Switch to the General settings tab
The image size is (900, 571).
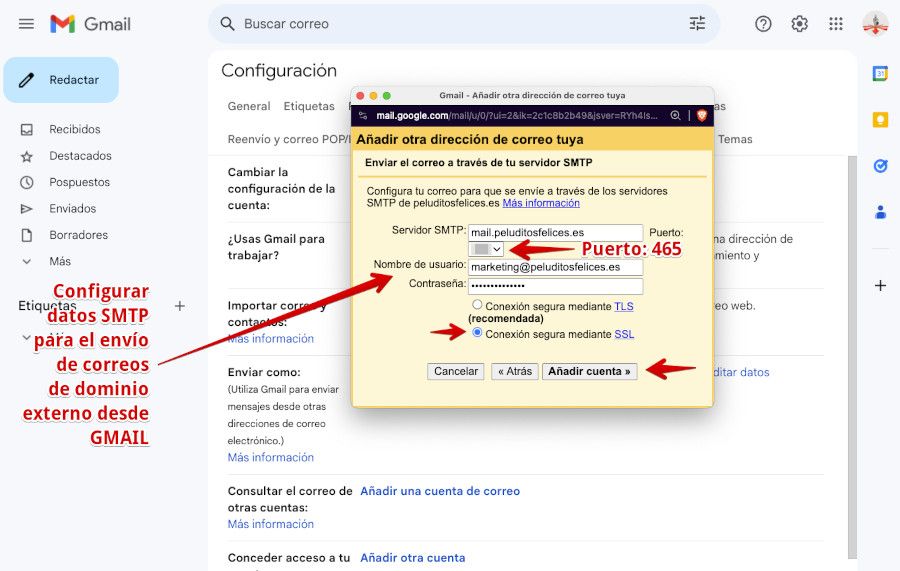[249, 106]
